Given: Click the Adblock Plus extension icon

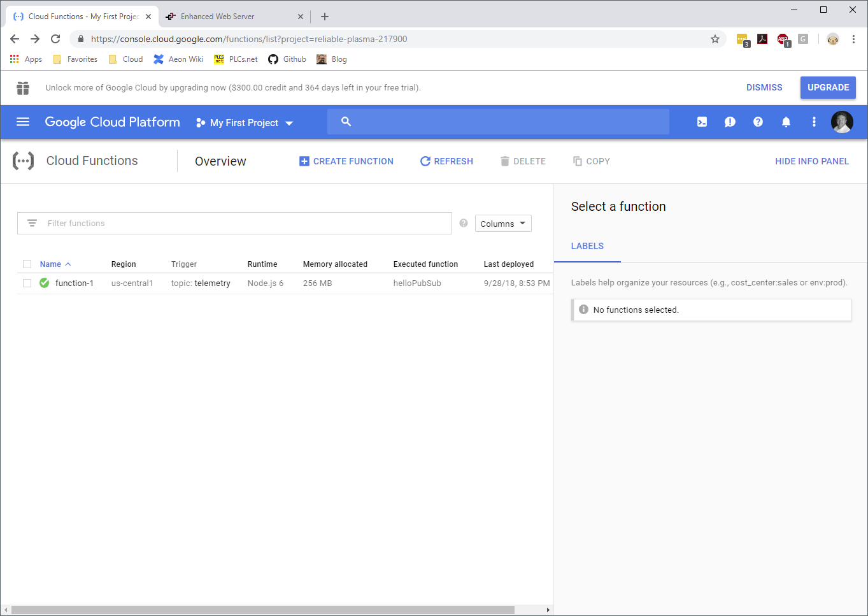Looking at the screenshot, I should pos(783,40).
